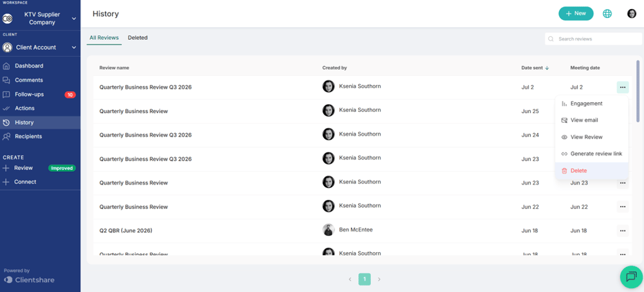This screenshot has width=644, height=292.
Task: Open Comments from the sidebar
Action: pos(29,80)
